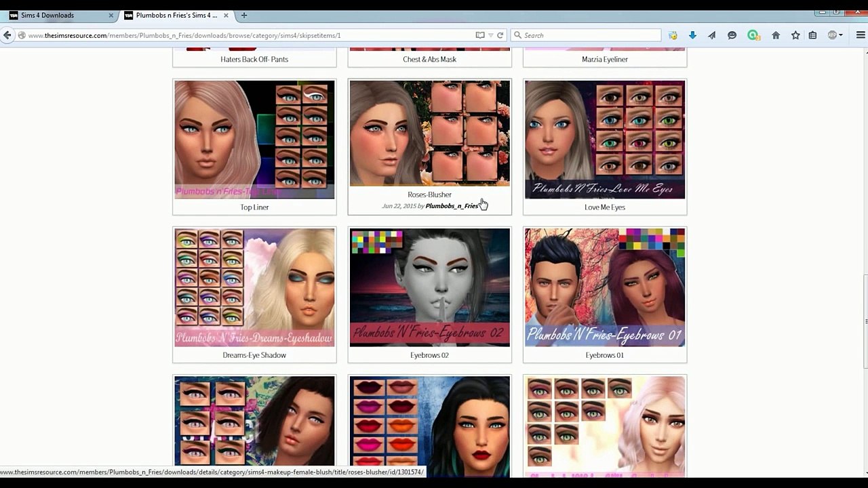Click the paper plane send icon
This screenshot has width=868, height=488.
[x=712, y=35]
